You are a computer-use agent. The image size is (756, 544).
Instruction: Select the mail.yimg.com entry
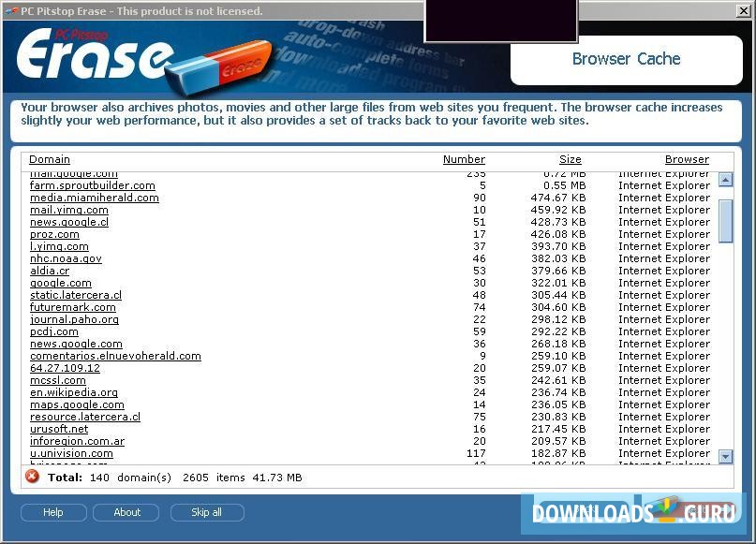(x=69, y=210)
